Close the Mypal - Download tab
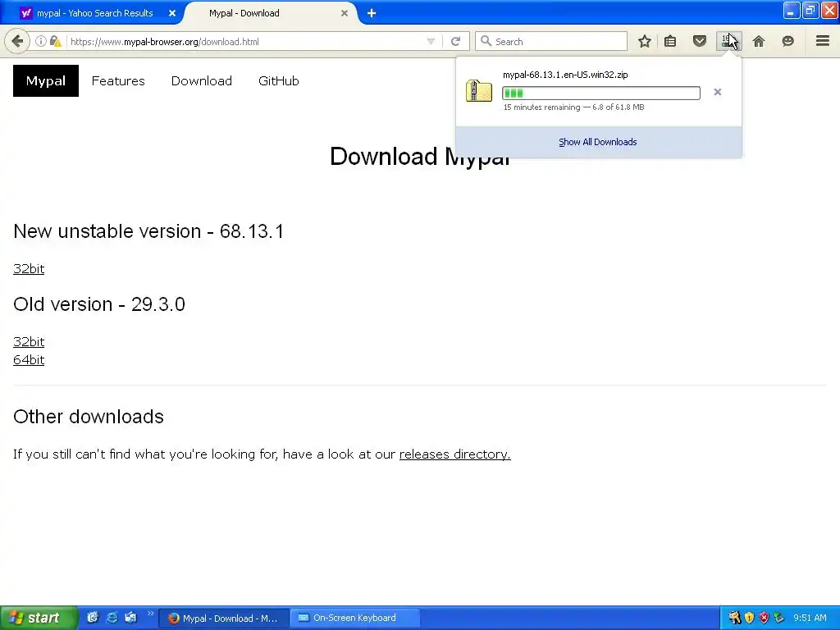Viewport: 840px width, 630px height. coord(345,13)
